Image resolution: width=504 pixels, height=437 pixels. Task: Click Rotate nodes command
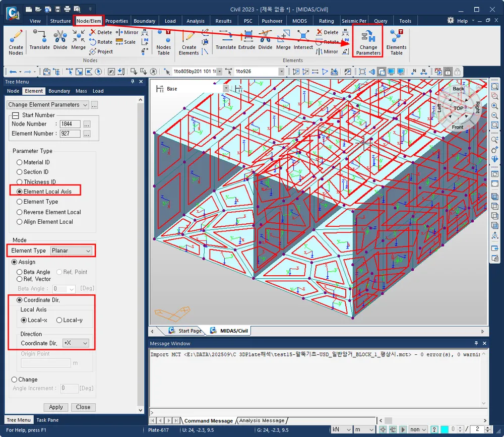point(101,42)
